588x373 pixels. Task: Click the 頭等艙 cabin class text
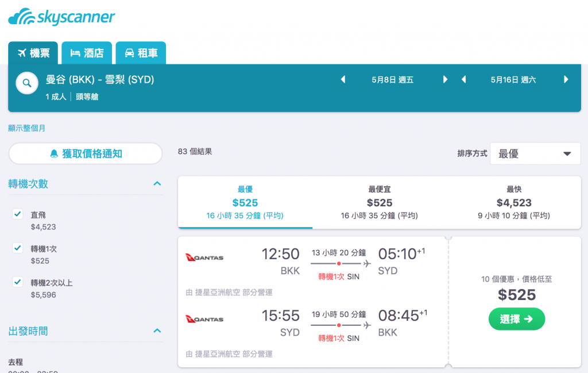pyautogui.click(x=87, y=97)
